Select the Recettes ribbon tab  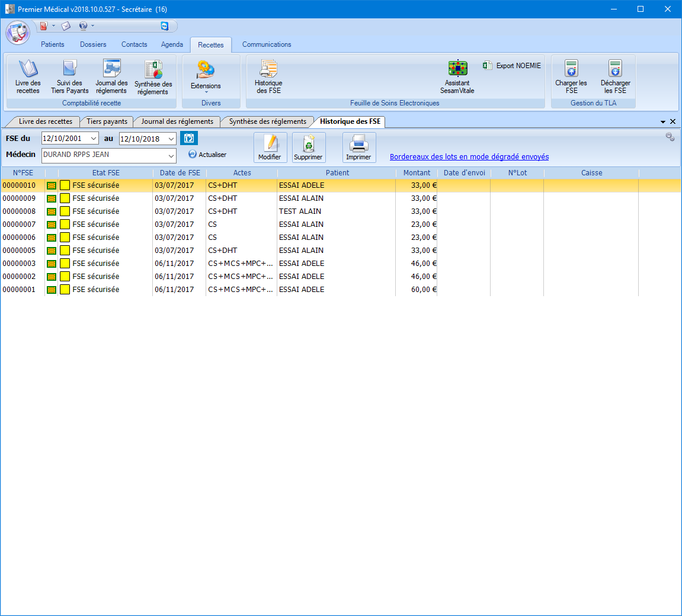tap(211, 45)
